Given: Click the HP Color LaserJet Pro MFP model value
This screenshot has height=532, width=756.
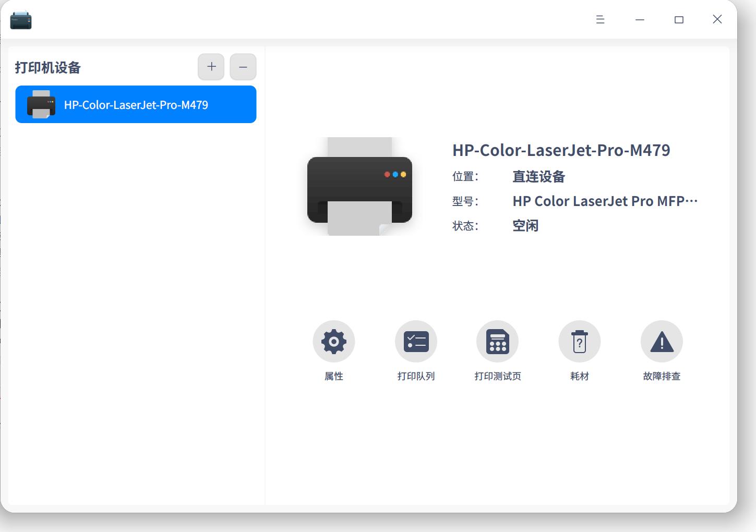Looking at the screenshot, I should pyautogui.click(x=605, y=201).
